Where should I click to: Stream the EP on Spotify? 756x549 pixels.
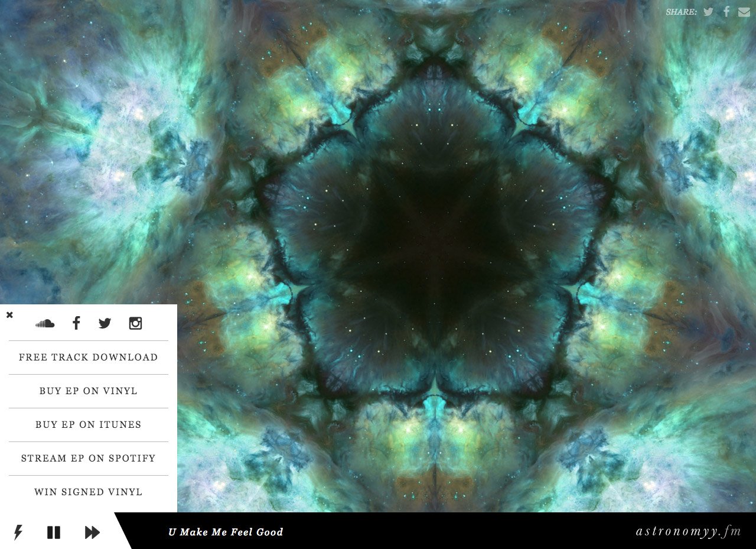pyautogui.click(x=88, y=458)
